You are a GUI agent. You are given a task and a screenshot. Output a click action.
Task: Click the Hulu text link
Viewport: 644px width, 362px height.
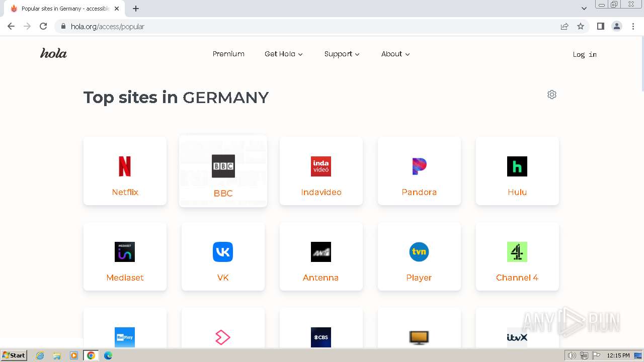click(x=517, y=192)
